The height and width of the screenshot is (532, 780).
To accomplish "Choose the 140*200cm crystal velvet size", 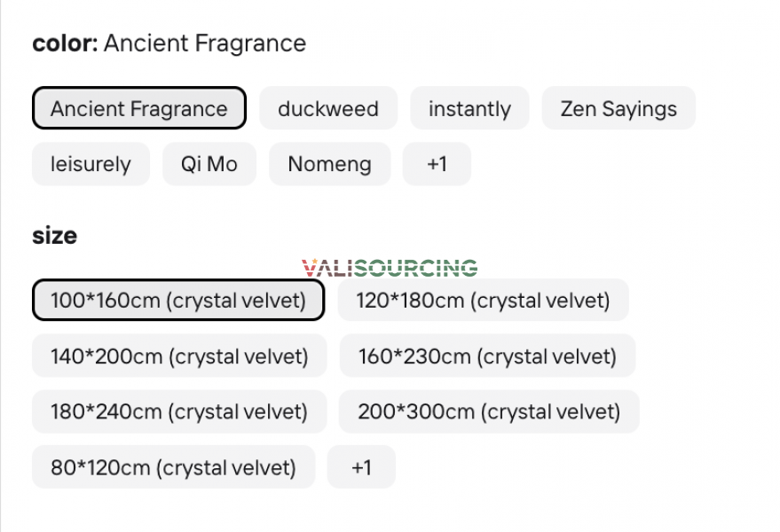I will (178, 356).
